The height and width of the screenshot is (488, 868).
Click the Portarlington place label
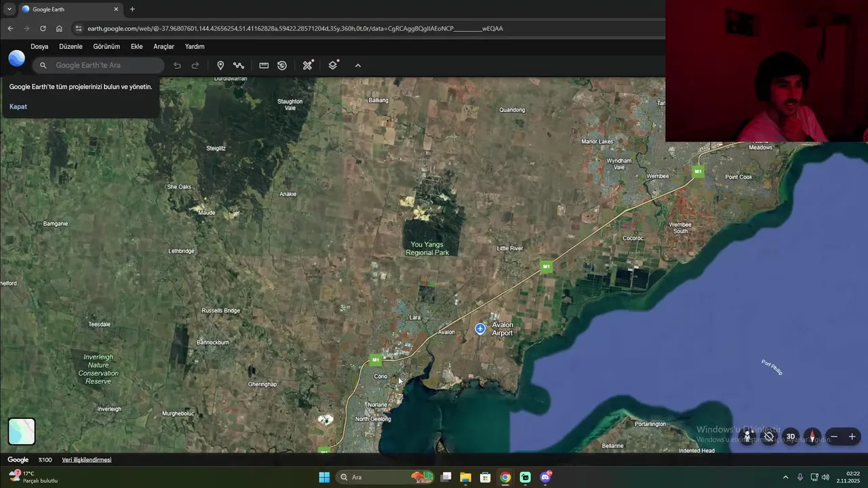tap(650, 424)
